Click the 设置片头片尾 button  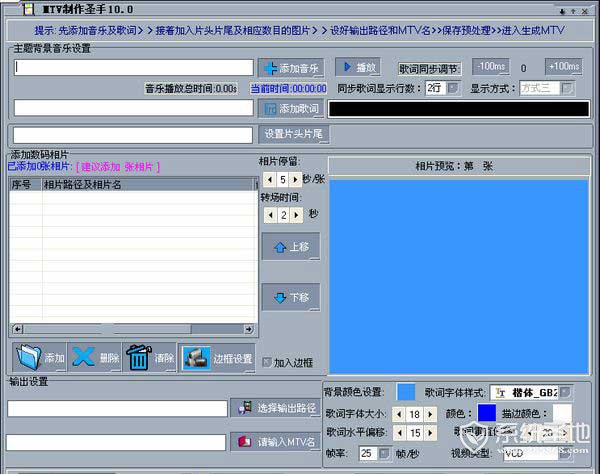pos(293,134)
